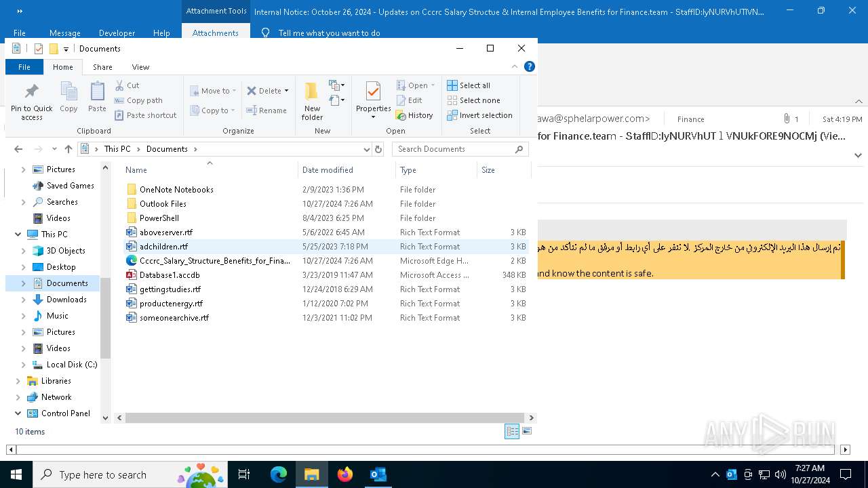Click the Task View taskbar icon

click(244, 474)
